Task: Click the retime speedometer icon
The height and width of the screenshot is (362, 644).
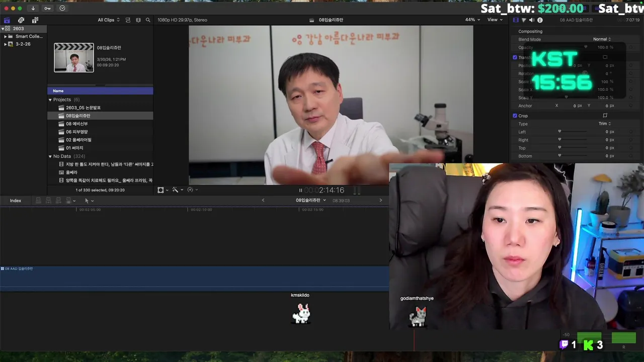Action: pos(190,190)
